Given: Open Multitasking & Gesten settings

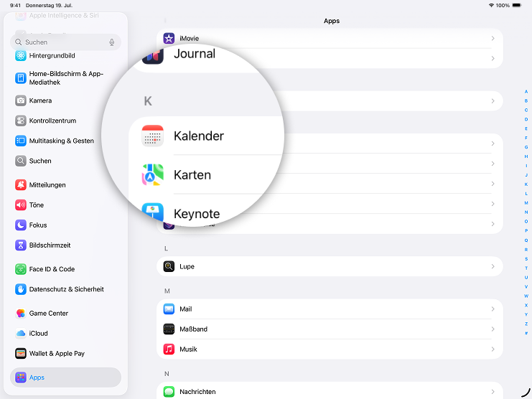Looking at the screenshot, I should (61, 141).
